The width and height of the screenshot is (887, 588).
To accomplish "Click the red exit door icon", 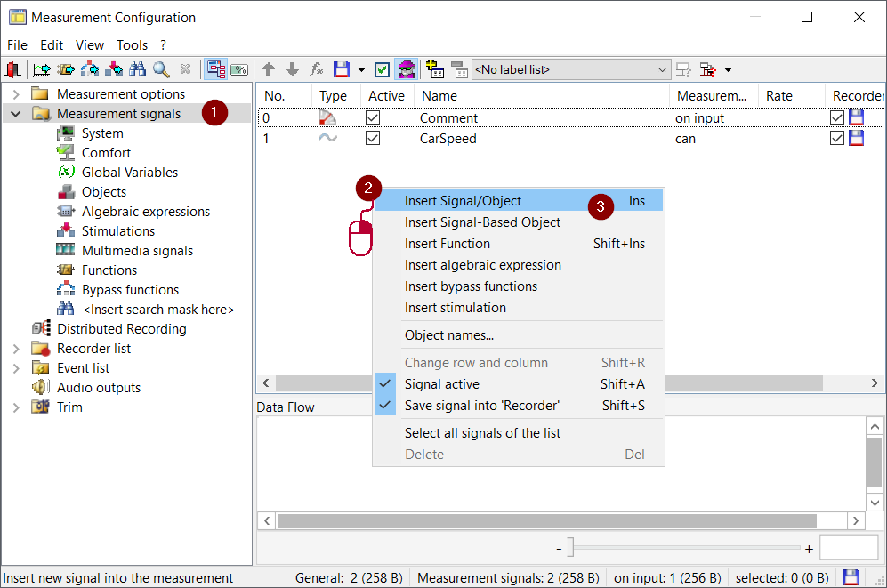I will [13, 69].
